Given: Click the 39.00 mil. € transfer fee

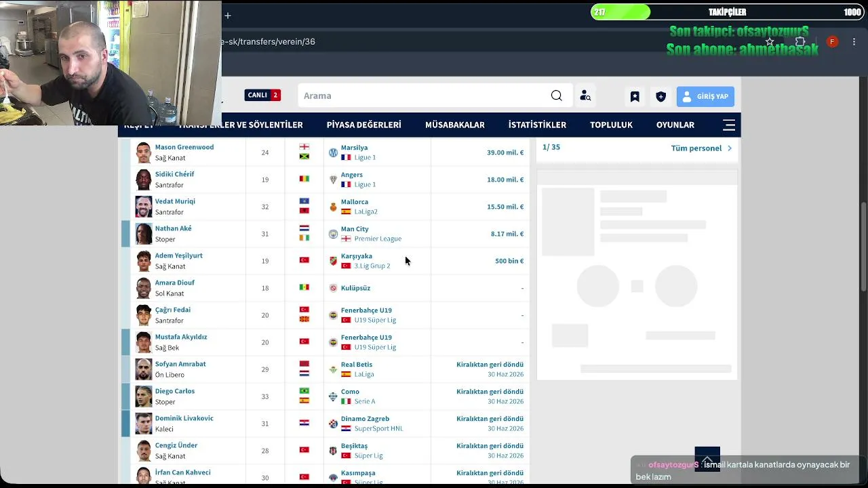Looking at the screenshot, I should point(505,152).
